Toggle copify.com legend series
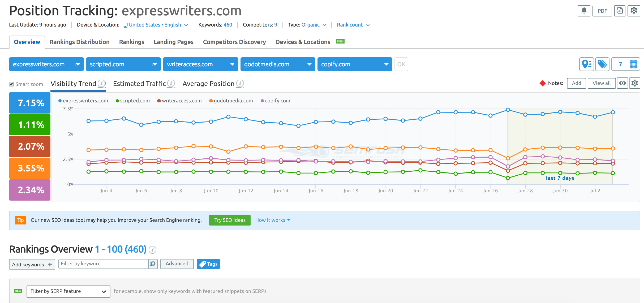 (x=275, y=101)
